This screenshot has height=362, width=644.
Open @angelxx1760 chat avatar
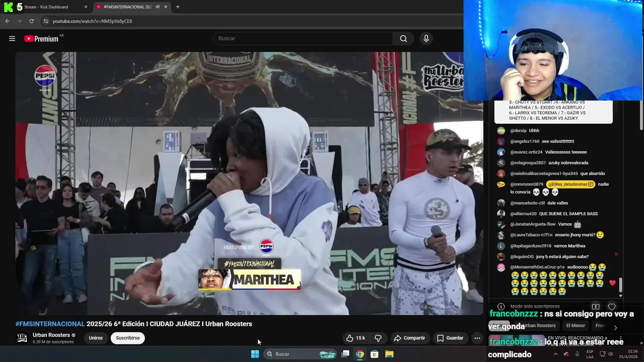(501, 141)
